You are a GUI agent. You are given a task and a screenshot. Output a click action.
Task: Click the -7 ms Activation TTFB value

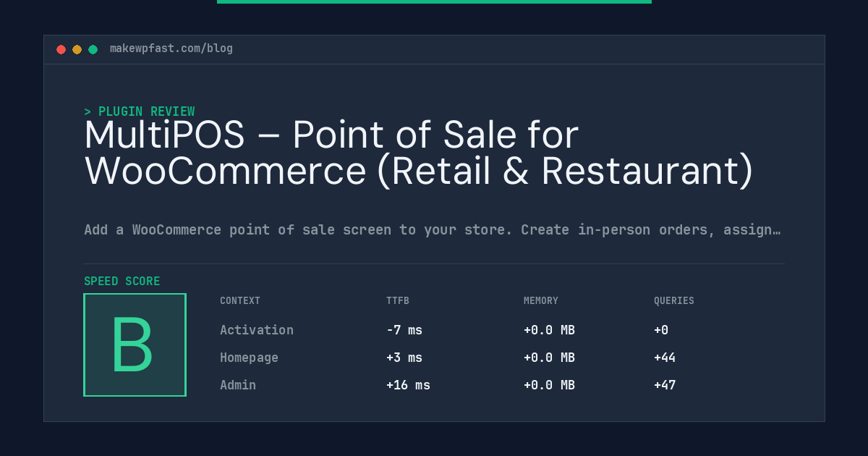(x=404, y=330)
